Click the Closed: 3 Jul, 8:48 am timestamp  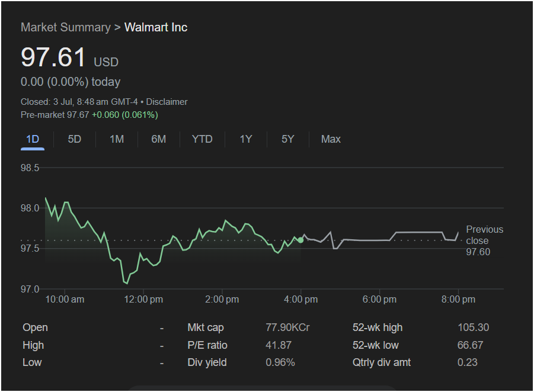click(x=79, y=102)
